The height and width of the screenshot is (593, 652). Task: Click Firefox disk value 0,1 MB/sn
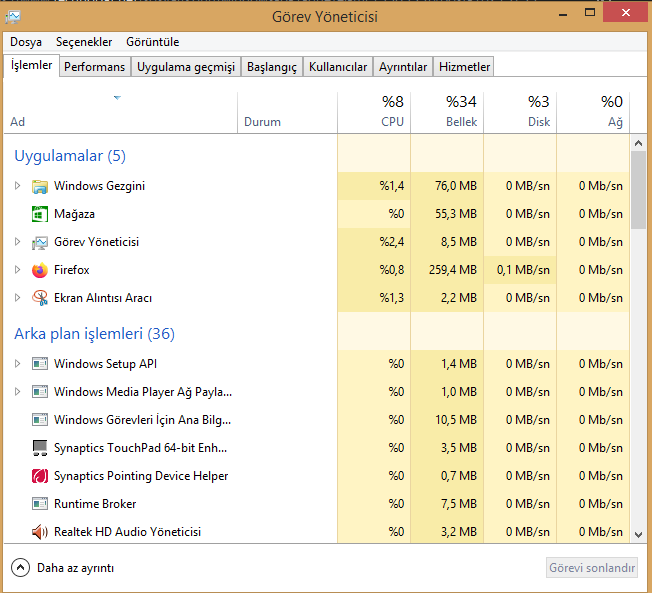(523, 270)
